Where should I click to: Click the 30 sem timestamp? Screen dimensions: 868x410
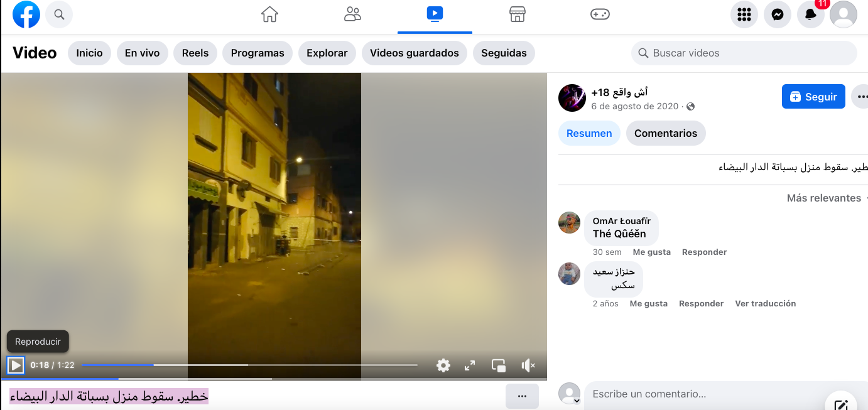click(607, 252)
